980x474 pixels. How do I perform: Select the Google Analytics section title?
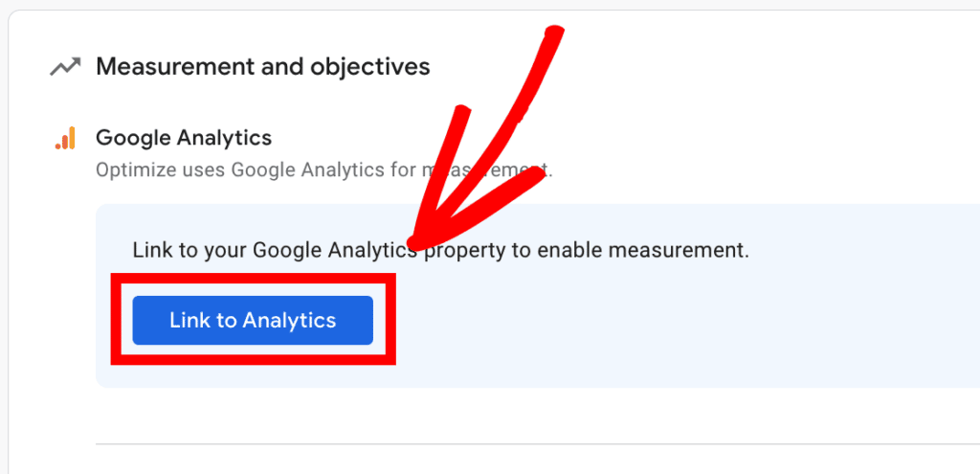184,138
